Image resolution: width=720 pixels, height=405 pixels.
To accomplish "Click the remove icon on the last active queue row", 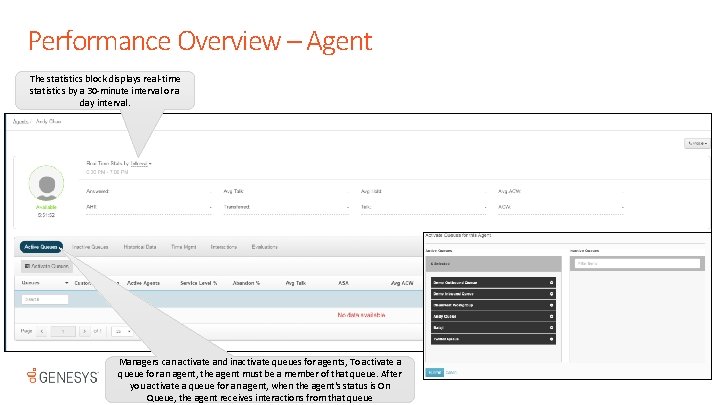I will click(551, 339).
